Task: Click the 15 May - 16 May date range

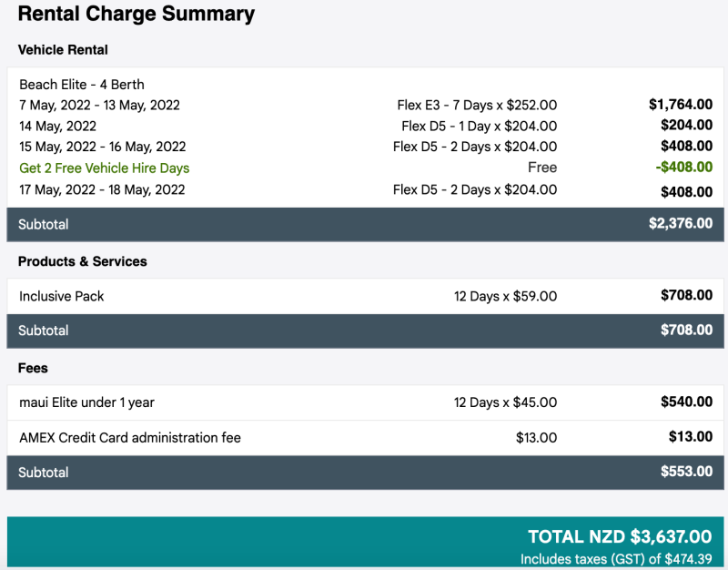Action: coord(102,147)
